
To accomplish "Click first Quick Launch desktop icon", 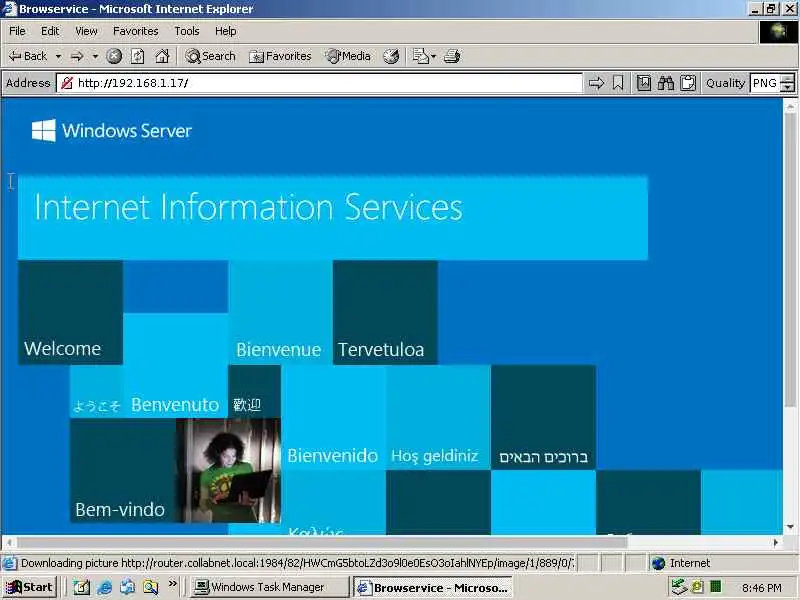I will [x=81, y=587].
